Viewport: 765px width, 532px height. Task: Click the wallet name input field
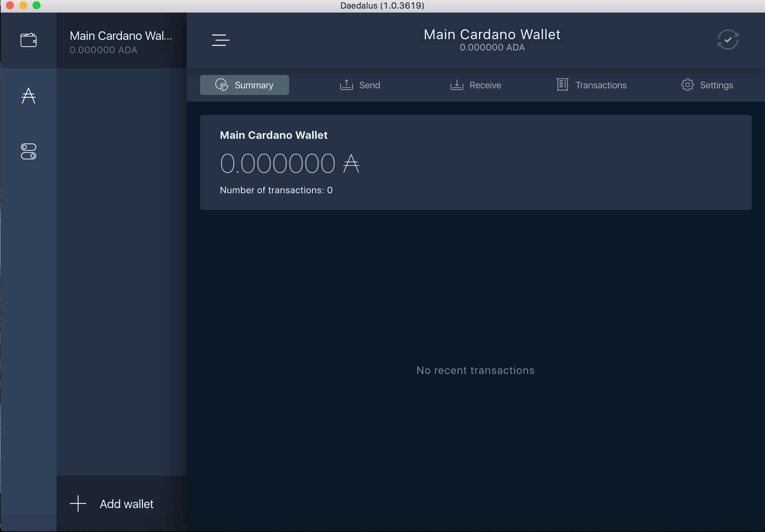pos(273,135)
